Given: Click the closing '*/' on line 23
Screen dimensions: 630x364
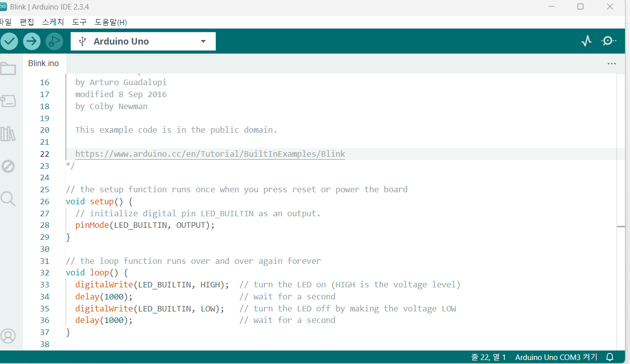Looking at the screenshot, I should point(70,166).
